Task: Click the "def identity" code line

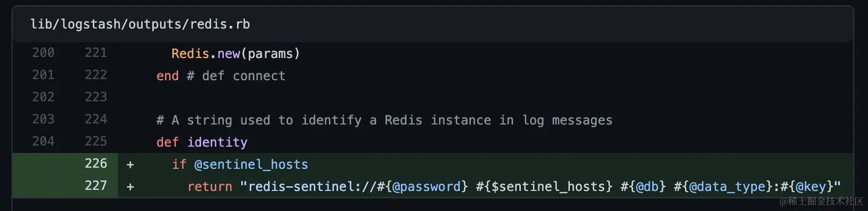Action: (202, 142)
